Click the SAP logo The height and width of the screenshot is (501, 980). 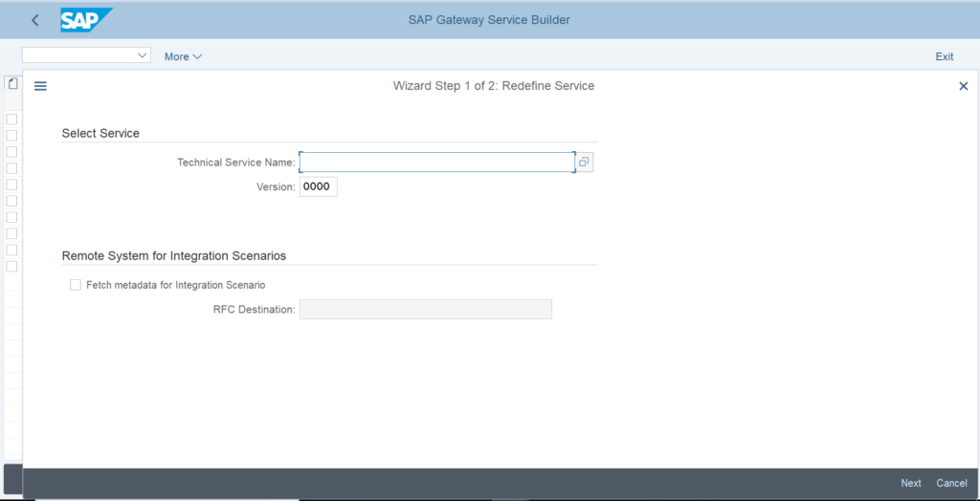(x=86, y=20)
